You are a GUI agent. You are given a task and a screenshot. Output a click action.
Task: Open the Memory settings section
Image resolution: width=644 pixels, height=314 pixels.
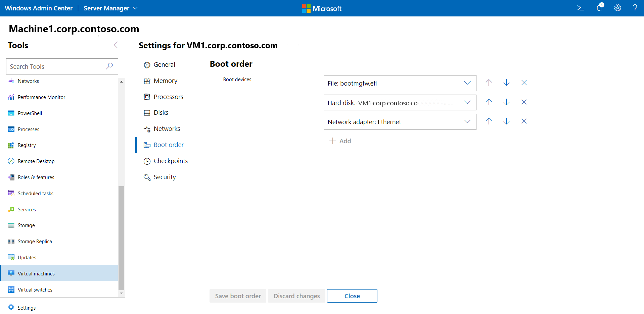(x=165, y=81)
